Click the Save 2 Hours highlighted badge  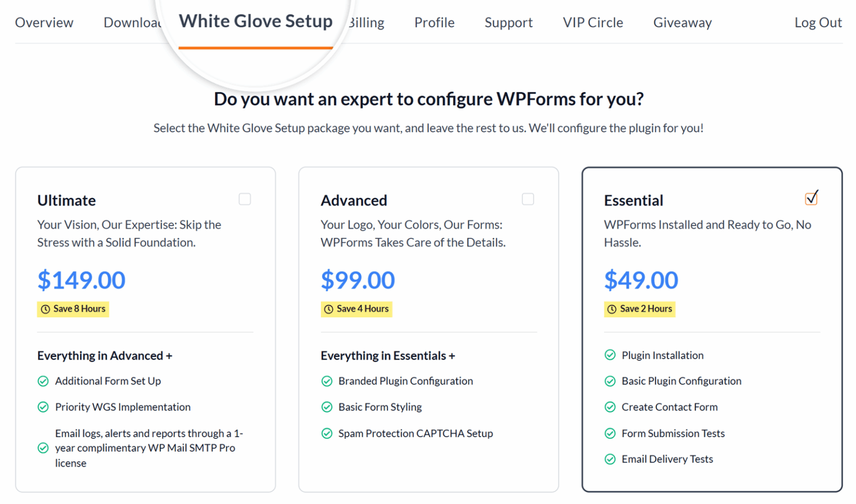pos(639,309)
